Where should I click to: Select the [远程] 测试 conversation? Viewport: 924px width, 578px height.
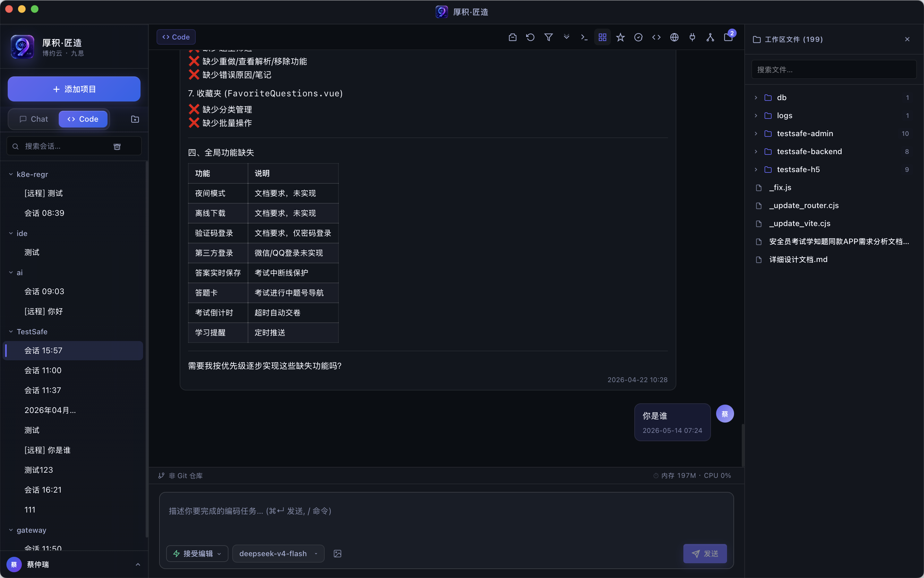[73, 193]
